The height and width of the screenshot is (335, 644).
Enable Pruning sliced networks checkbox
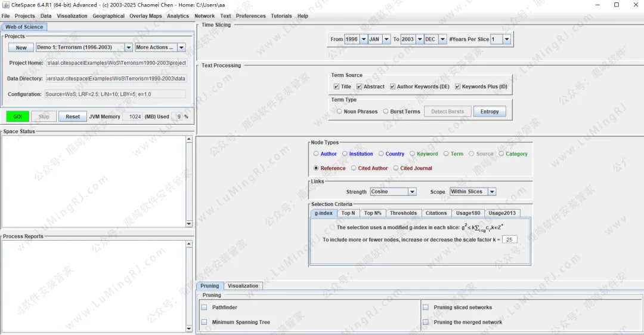tap(426, 308)
